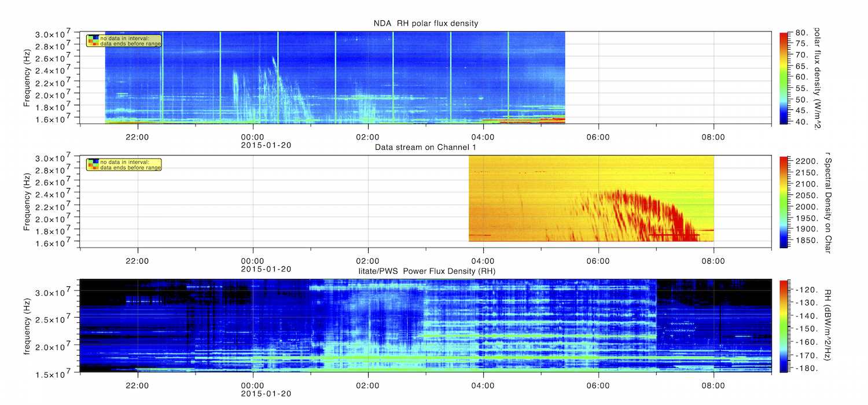Click the 'NDA RH polar flux density' title
Image resolution: width=868 pixels, height=405 pixels.
pos(425,23)
